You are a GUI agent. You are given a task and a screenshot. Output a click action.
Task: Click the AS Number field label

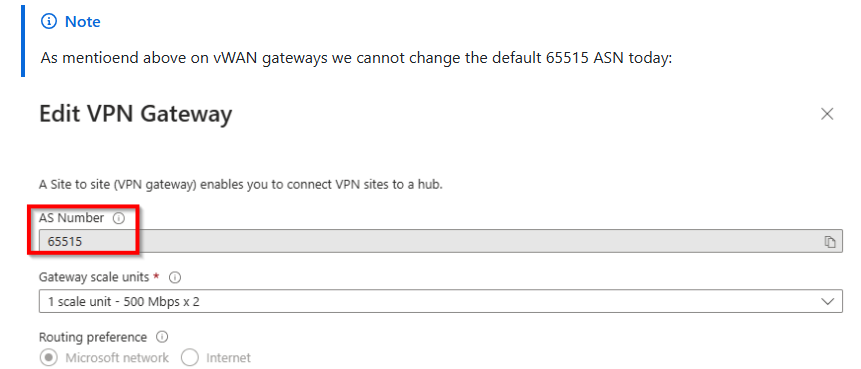point(71,218)
